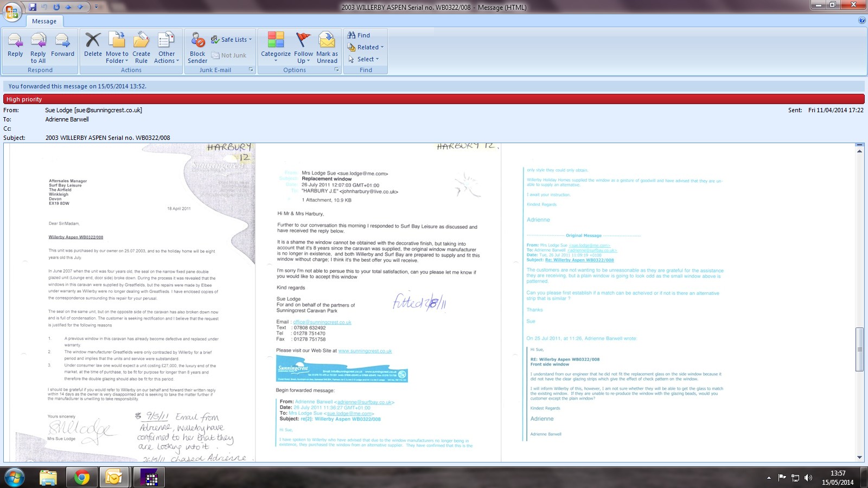Open the network tray icon
Screen dimensions: 868x488
tap(795, 478)
